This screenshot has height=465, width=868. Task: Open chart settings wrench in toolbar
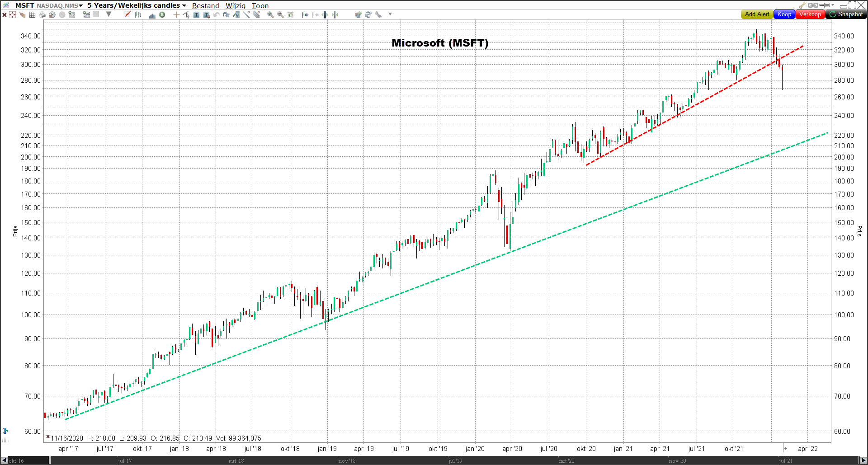[378, 14]
